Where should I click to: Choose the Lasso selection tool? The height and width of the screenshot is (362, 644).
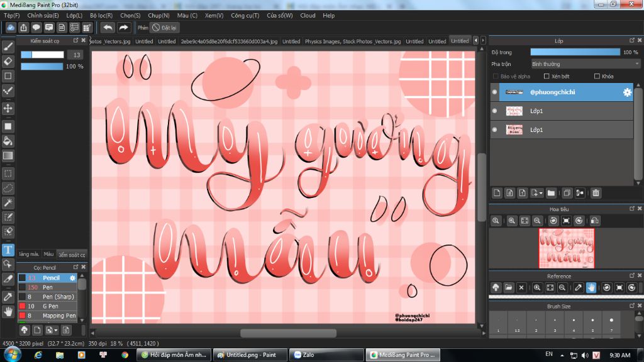click(8, 188)
